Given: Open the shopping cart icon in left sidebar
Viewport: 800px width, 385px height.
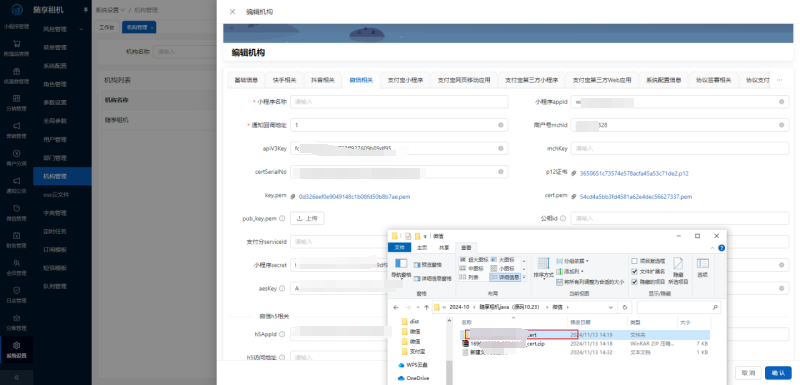Looking at the screenshot, I should [x=16, y=44].
